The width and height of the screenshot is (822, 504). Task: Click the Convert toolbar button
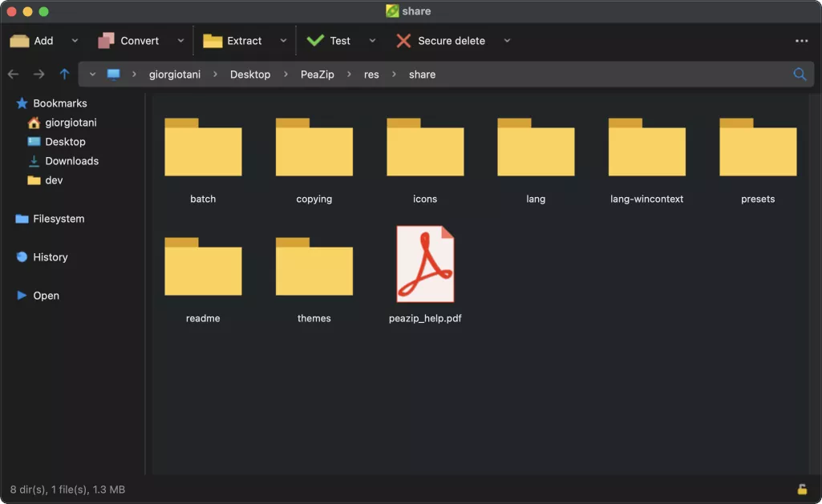[128, 41]
